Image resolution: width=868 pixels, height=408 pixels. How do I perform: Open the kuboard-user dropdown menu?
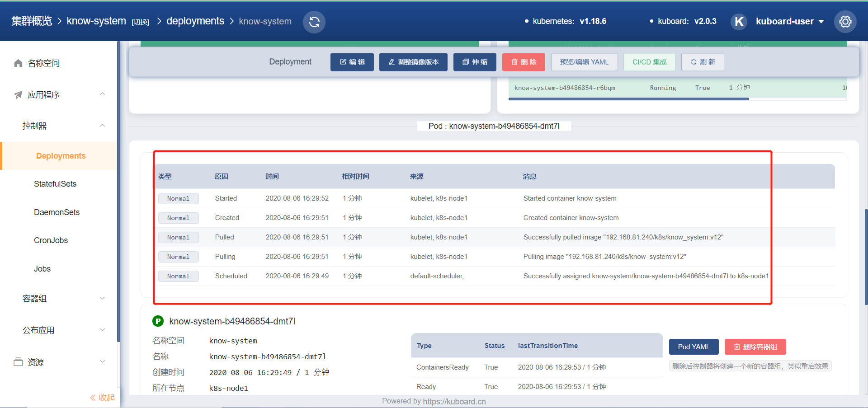click(x=790, y=21)
